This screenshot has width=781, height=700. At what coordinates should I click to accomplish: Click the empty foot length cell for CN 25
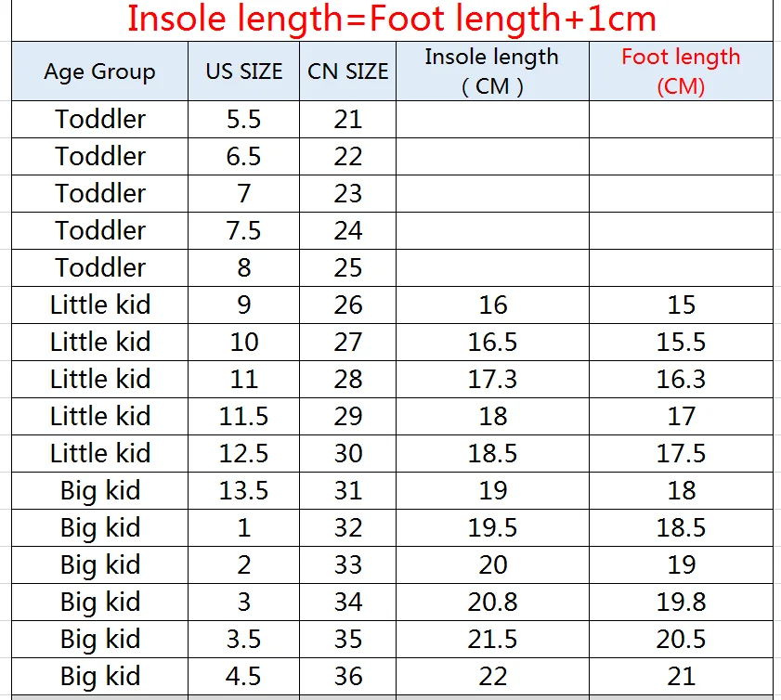[x=681, y=268]
